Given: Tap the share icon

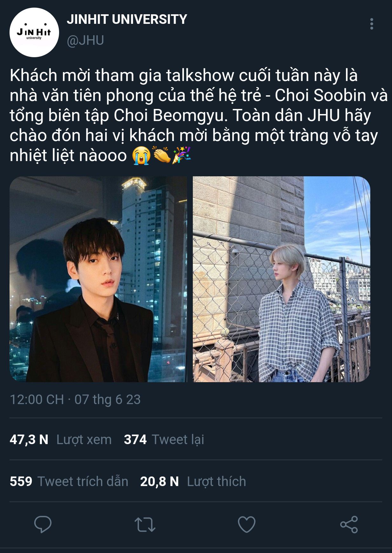Looking at the screenshot, I should point(349,524).
